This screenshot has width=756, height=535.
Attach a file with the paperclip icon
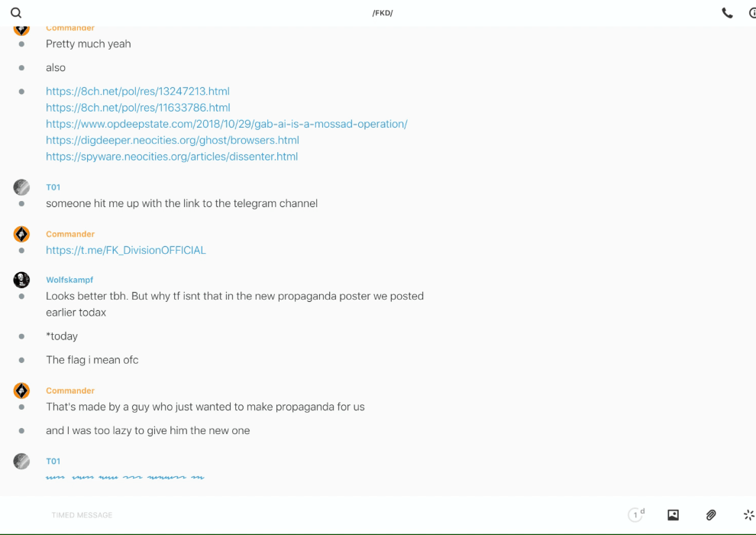(x=711, y=515)
